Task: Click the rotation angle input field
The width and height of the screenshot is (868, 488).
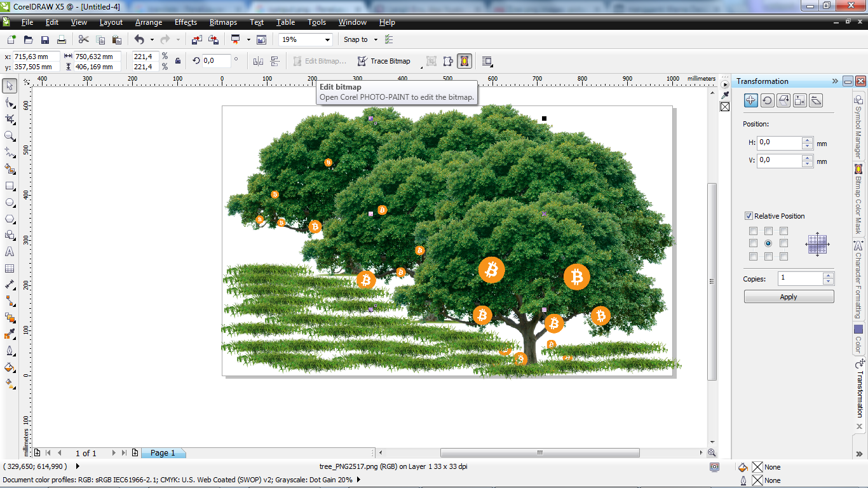Action: [217, 61]
